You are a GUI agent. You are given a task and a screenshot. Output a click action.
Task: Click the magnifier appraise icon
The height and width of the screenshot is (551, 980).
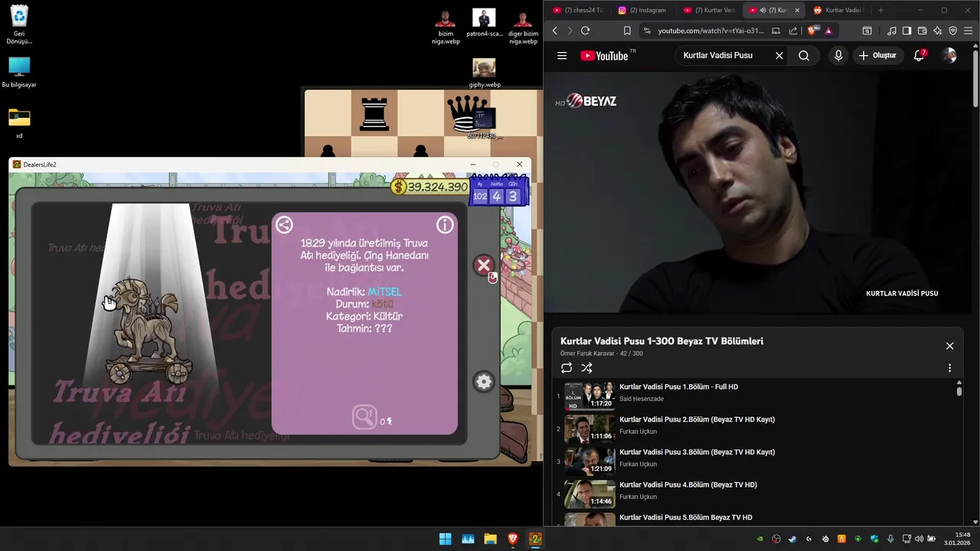(364, 417)
